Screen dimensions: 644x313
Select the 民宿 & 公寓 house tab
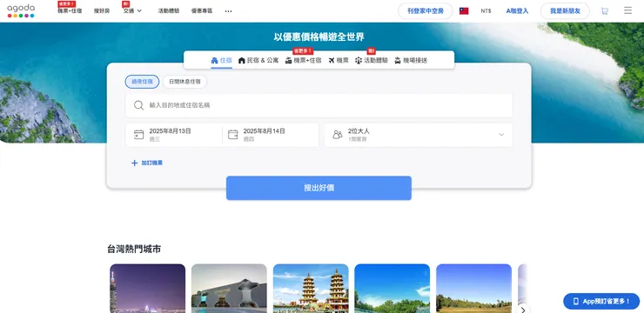click(258, 60)
